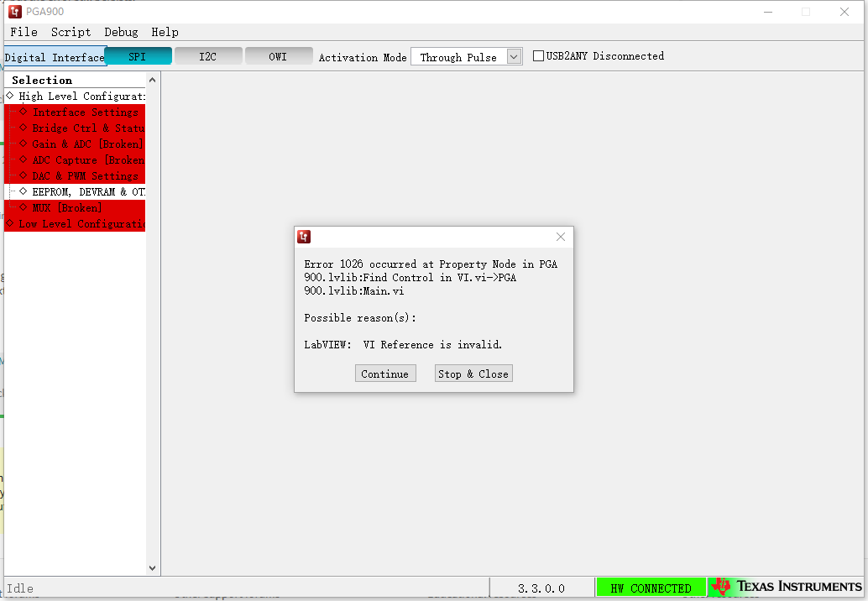Open the Help menu
Image resolution: width=868 pixels, height=601 pixels.
tap(165, 32)
